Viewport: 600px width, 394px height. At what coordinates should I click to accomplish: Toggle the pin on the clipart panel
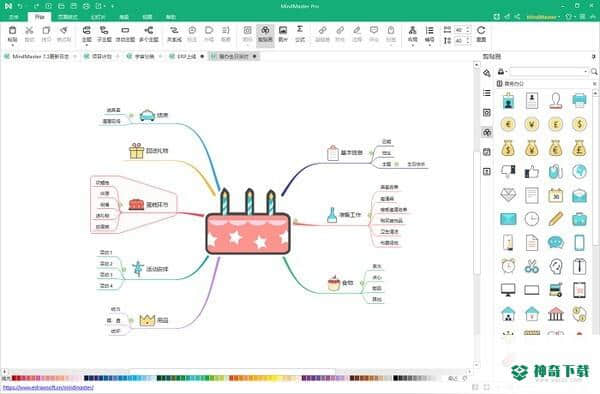[x=593, y=57]
